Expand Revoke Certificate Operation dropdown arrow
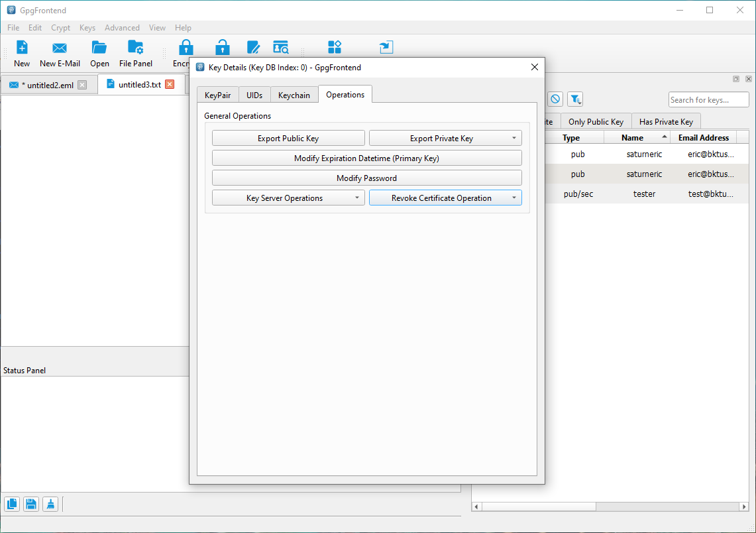Image resolution: width=756 pixels, height=533 pixels. click(514, 198)
